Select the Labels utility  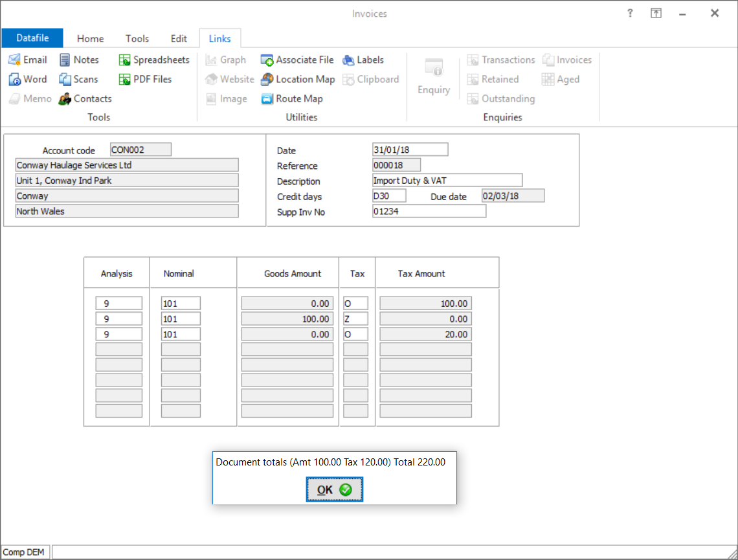[x=363, y=60]
